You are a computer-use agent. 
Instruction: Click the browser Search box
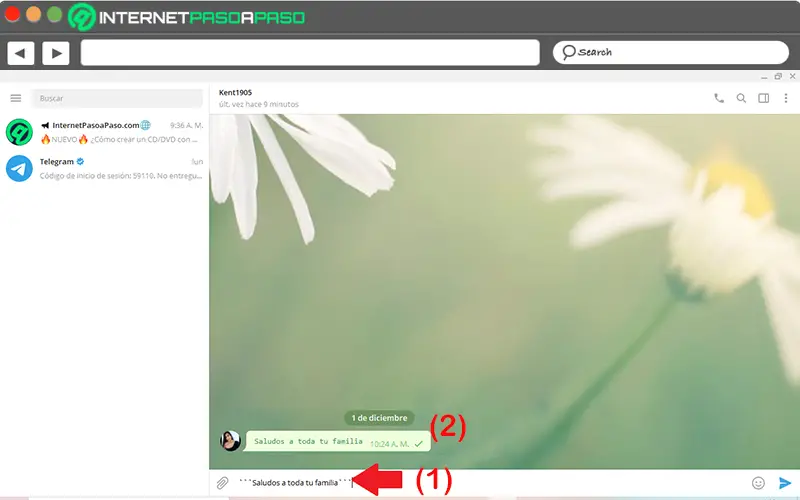670,52
